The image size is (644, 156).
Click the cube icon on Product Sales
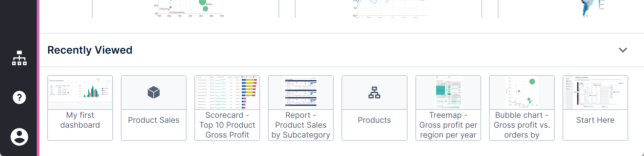[154, 92]
